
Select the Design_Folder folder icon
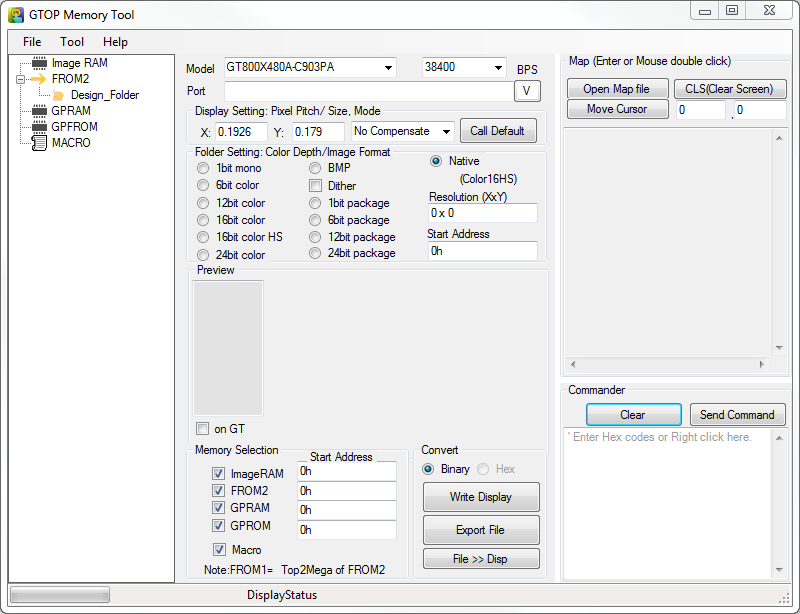click(x=58, y=95)
